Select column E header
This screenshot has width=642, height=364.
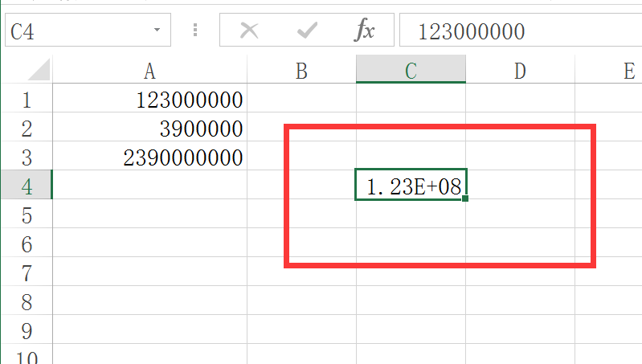point(609,71)
